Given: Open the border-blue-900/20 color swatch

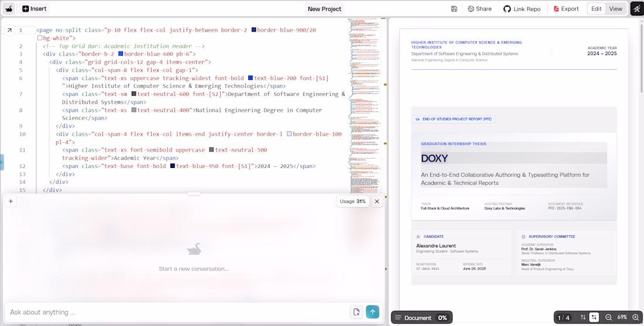Looking at the screenshot, I should pyautogui.click(x=254, y=30).
